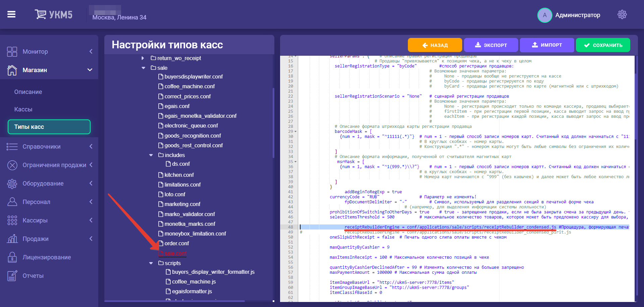
Task: Click the scripts folder icon
Action: click(x=161, y=263)
